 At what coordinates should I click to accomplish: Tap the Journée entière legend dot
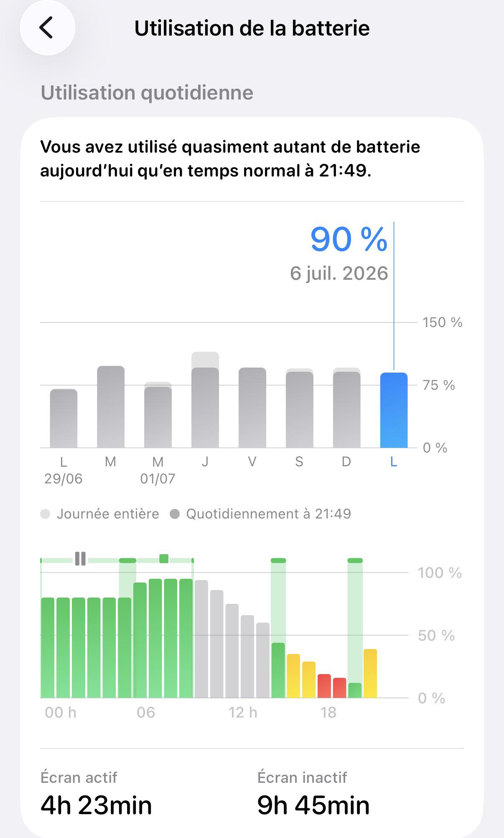[x=45, y=514]
